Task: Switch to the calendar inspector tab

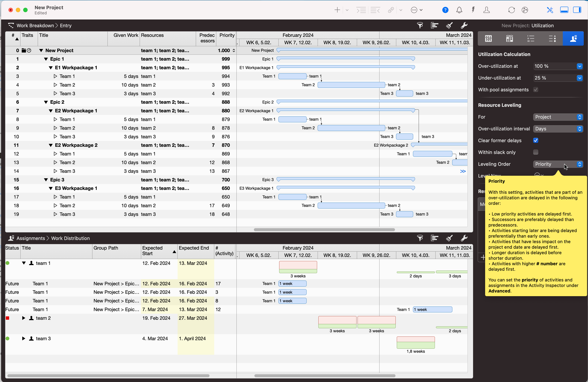Action: [509, 38]
